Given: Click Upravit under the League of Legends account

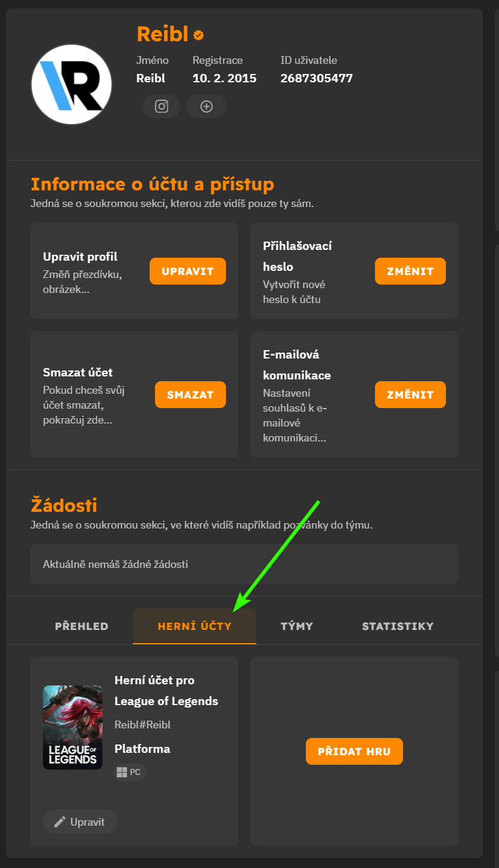Looking at the screenshot, I should click(x=79, y=821).
